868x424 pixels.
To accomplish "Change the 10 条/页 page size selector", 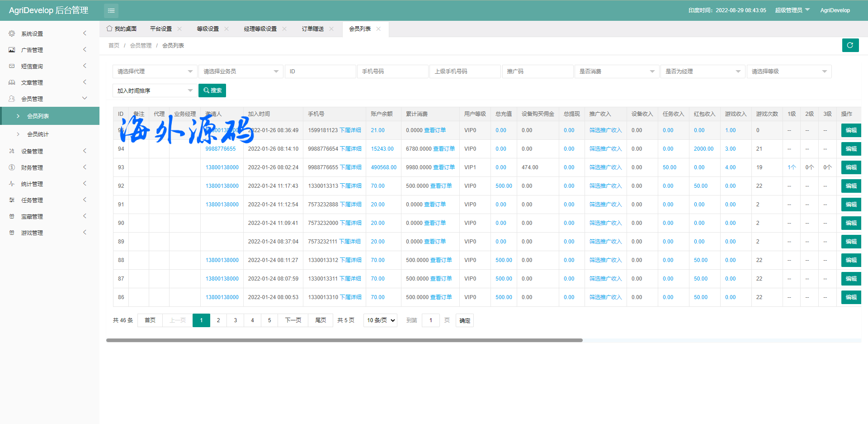I will coord(380,320).
